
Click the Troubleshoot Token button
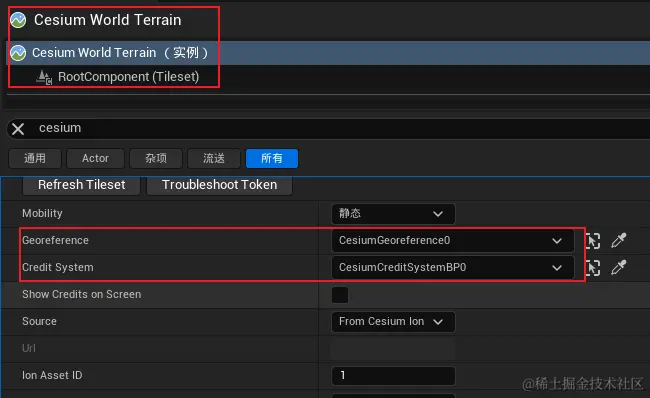tap(219, 185)
